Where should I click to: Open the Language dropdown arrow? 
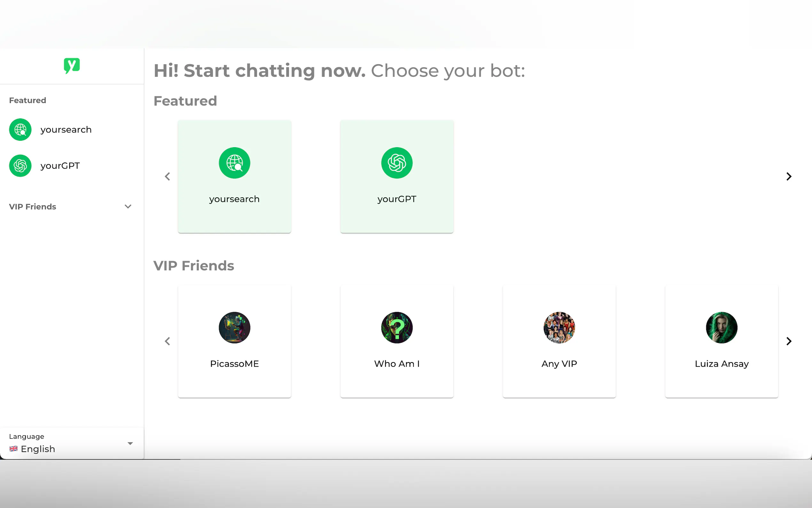coord(130,443)
